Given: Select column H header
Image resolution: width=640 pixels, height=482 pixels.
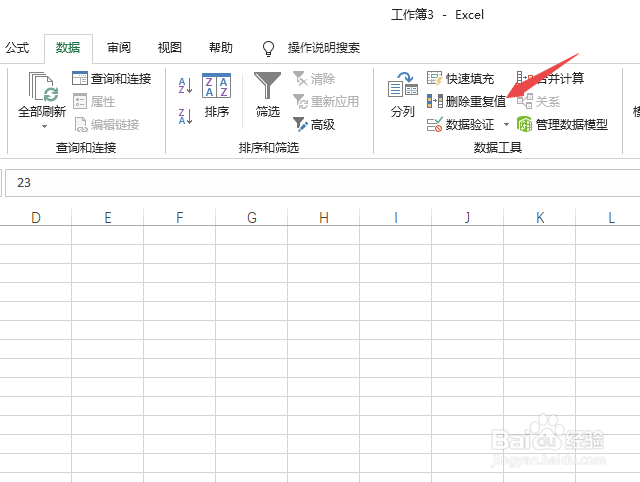Looking at the screenshot, I should tap(324, 217).
